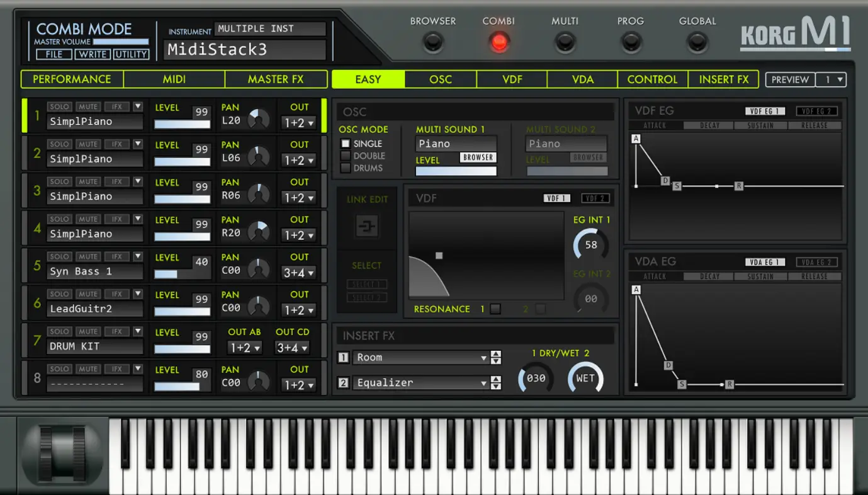Open the VDF edit tab
Screen dimensions: 868x495
pyautogui.click(x=512, y=79)
